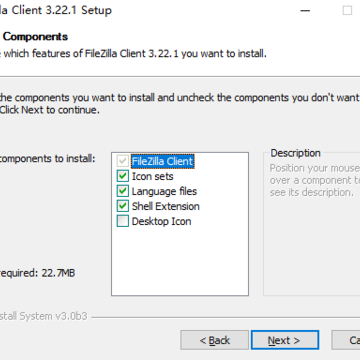Image resolution: width=360 pixels, height=360 pixels.
Task: Click the maximize box in the title bar
Action: pos(347,11)
